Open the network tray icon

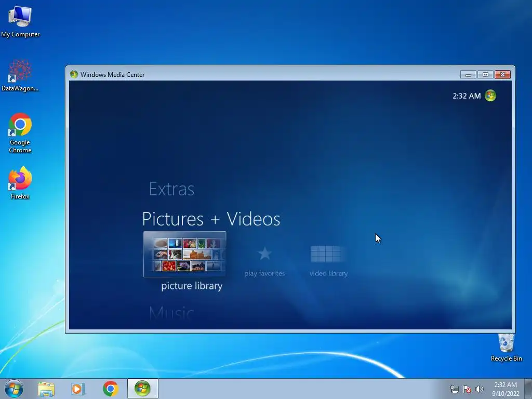tap(454, 389)
